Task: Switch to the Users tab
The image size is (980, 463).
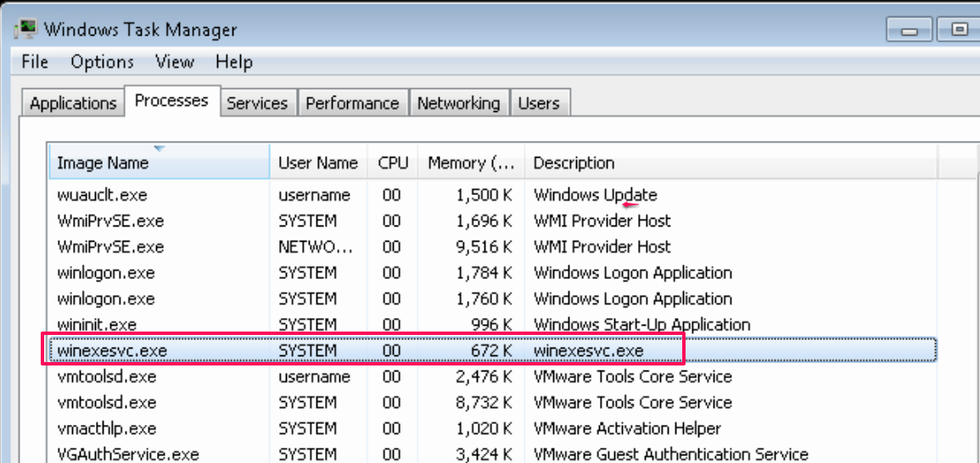Action: click(539, 103)
